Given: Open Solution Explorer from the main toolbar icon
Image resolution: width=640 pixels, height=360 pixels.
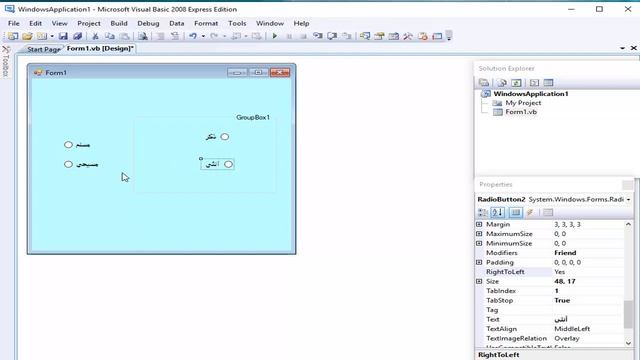Looking at the screenshot, I should [365, 36].
